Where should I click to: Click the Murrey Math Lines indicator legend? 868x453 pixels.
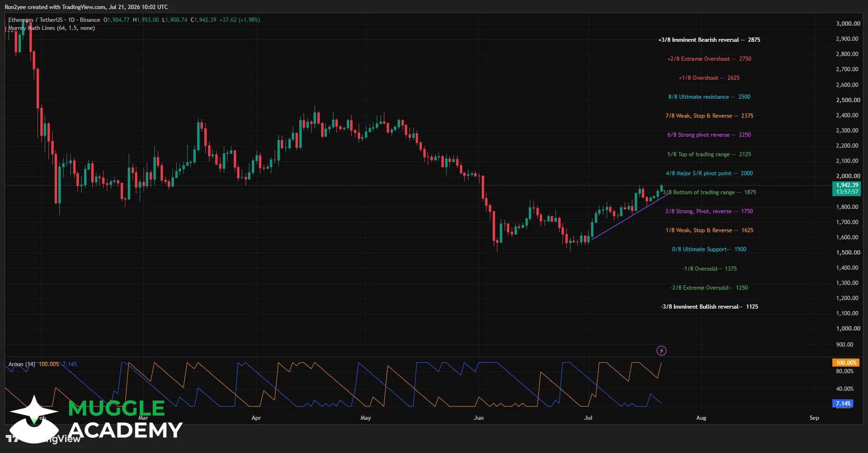coord(51,28)
